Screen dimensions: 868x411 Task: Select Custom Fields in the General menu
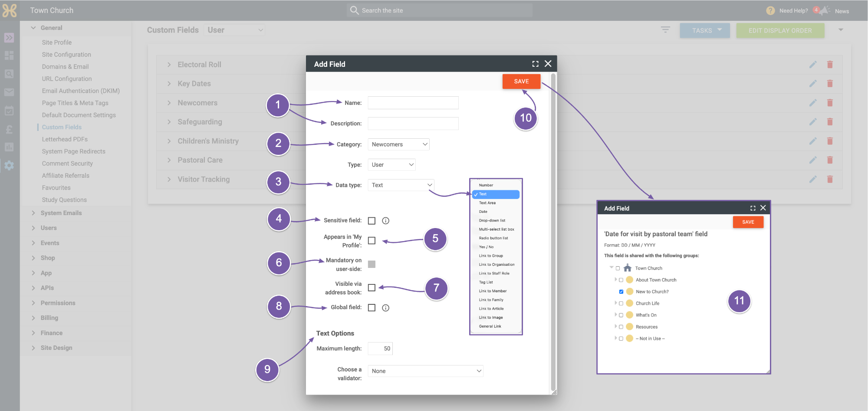62,127
